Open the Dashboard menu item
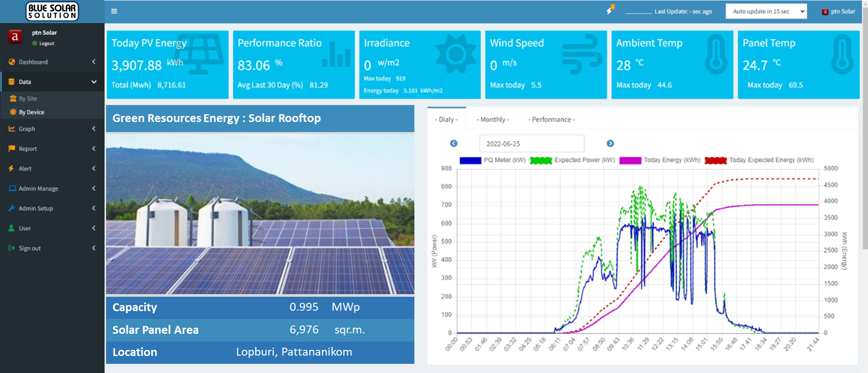Viewport: 868px width, 373px height. 52,62
